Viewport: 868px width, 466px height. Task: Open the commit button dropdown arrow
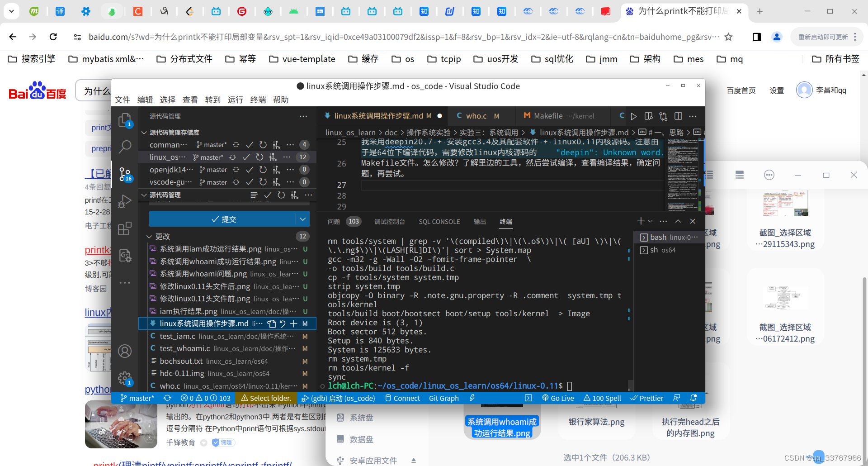[x=303, y=219]
